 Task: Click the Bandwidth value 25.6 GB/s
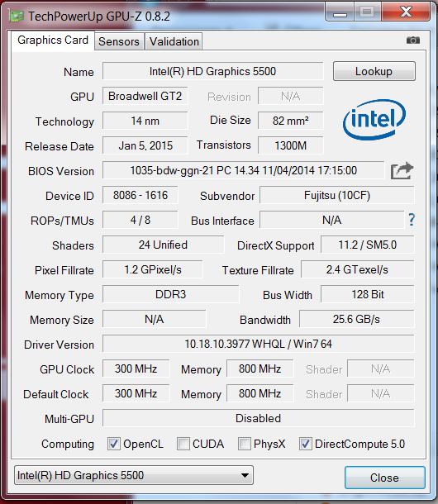click(357, 319)
